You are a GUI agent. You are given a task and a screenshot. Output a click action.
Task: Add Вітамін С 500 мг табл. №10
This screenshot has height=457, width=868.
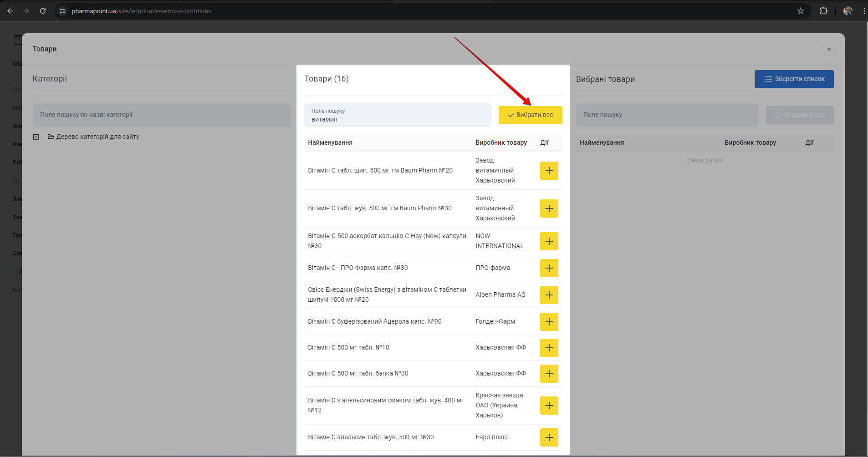click(x=549, y=348)
